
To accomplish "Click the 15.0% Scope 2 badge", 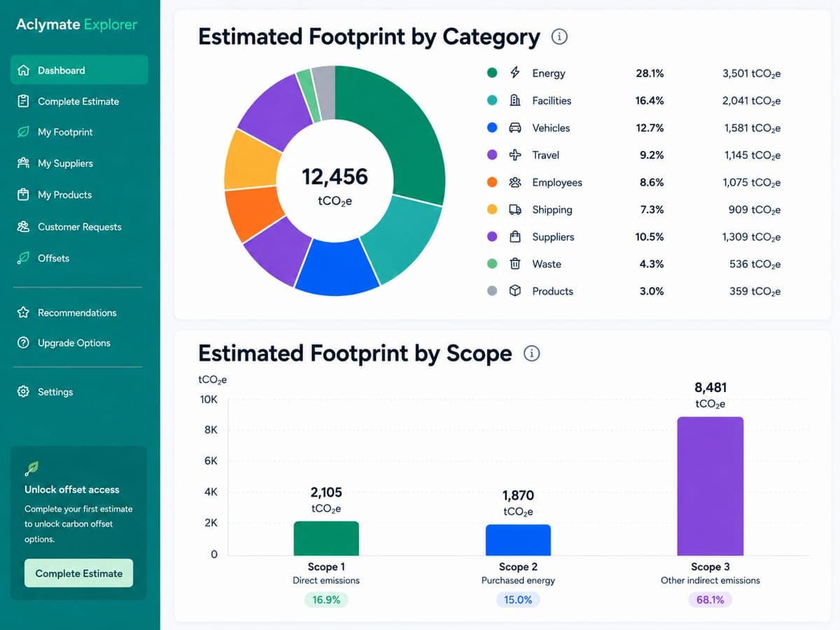I will click(518, 600).
